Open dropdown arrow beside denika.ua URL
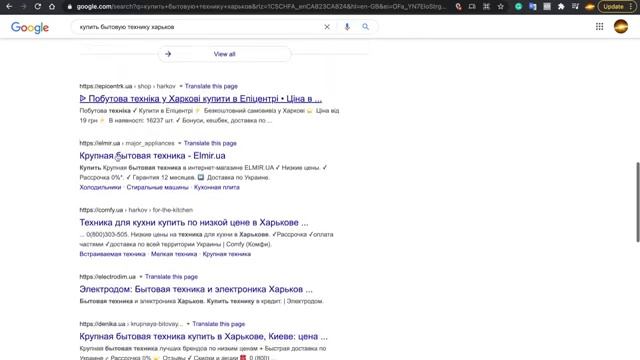 tap(188, 324)
